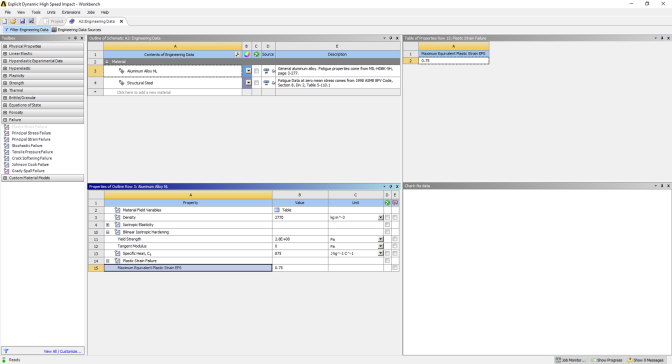Click source icon for Structural Steel
Screen dimensions: 672x364
tap(267, 83)
